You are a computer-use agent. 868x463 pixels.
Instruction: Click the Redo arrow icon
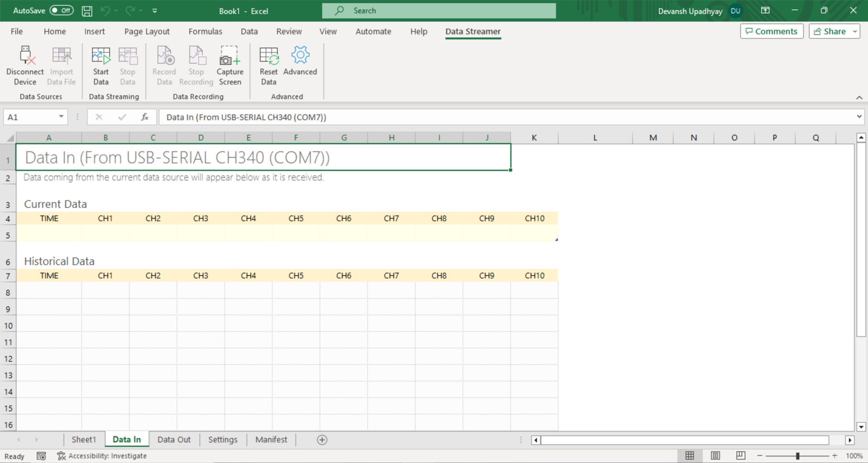click(x=130, y=11)
